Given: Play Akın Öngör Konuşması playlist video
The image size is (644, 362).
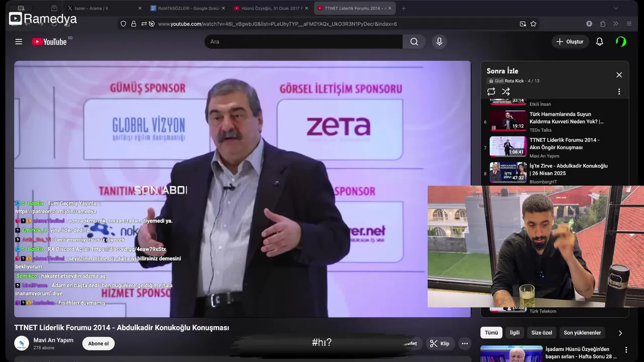Looking at the screenshot, I should point(565,144).
